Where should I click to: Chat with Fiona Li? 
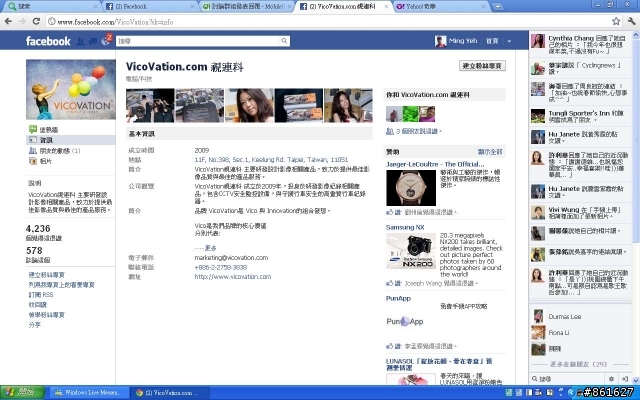[580, 333]
